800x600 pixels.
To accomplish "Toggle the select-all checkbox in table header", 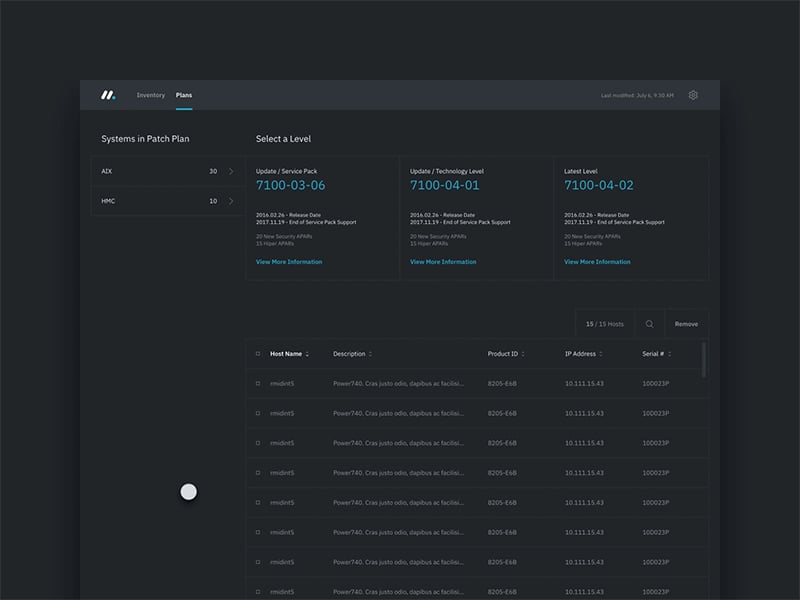I will [x=258, y=354].
